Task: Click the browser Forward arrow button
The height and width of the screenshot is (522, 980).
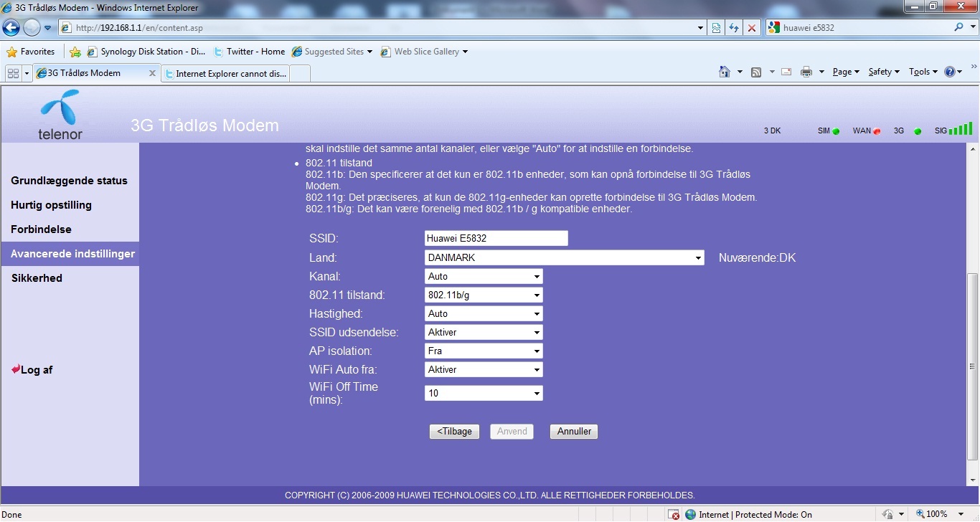Action: (x=32, y=28)
